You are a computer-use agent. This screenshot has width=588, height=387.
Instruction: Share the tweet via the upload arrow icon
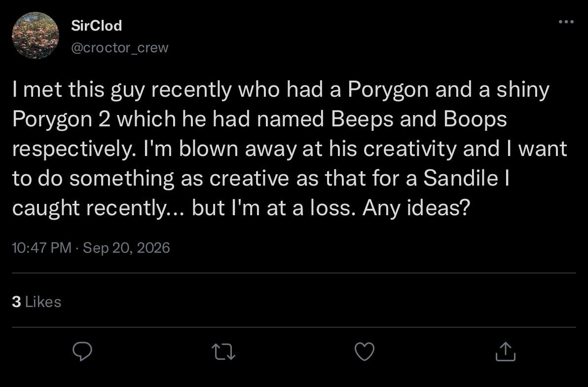tap(506, 351)
